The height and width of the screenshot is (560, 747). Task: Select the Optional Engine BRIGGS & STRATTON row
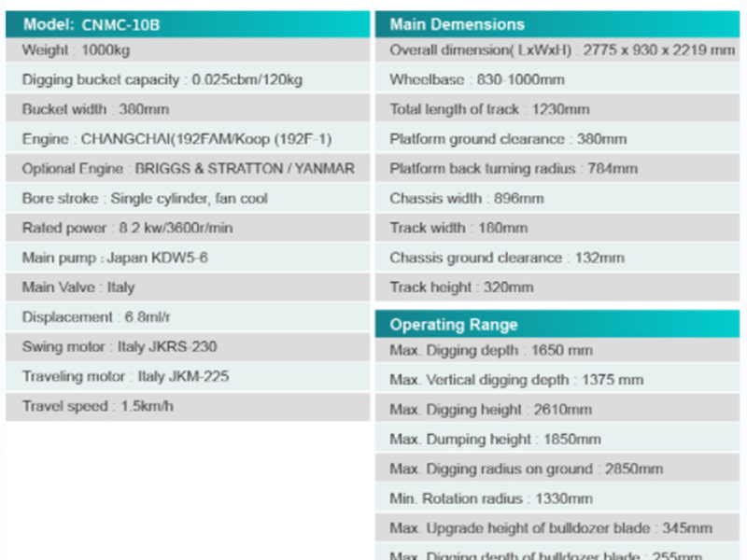(x=187, y=169)
